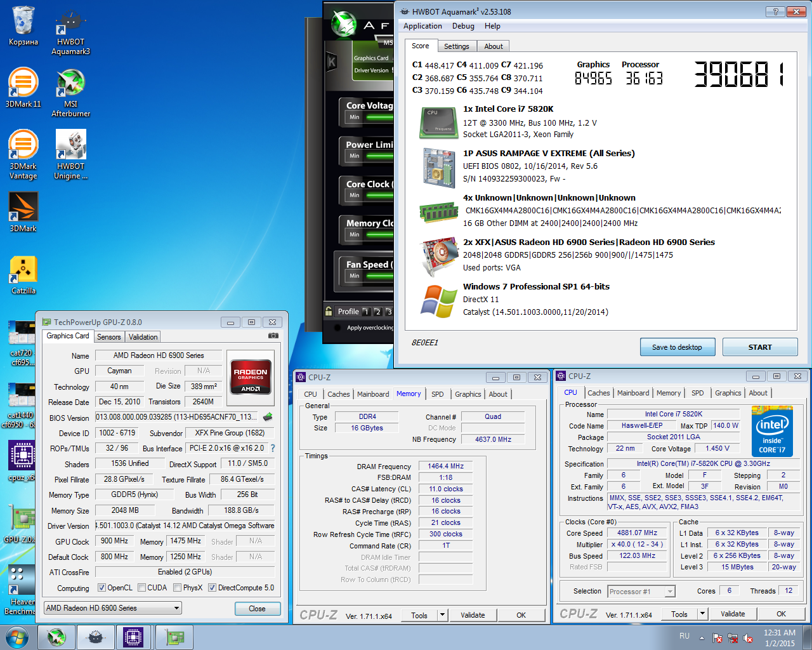Open the GPU selection dropdown in GPU-Z
This screenshot has width=812, height=650.
click(113, 608)
